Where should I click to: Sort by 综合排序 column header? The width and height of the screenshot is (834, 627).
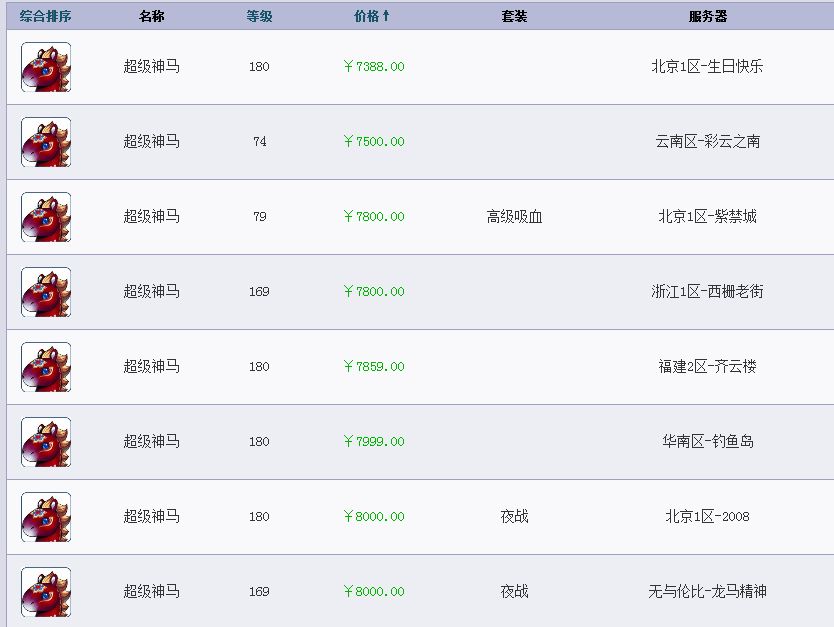(46, 16)
